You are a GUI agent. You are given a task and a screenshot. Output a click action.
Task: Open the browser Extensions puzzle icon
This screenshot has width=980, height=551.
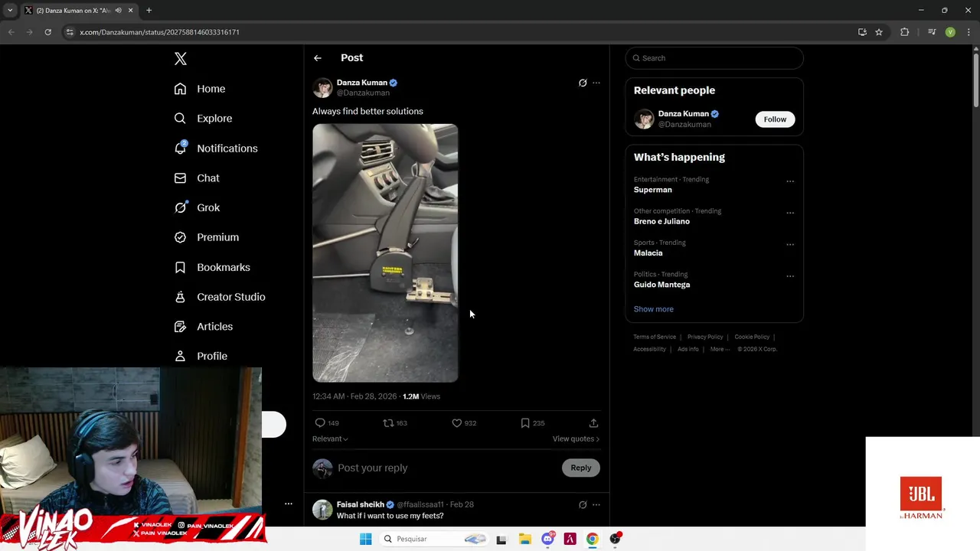click(x=904, y=32)
